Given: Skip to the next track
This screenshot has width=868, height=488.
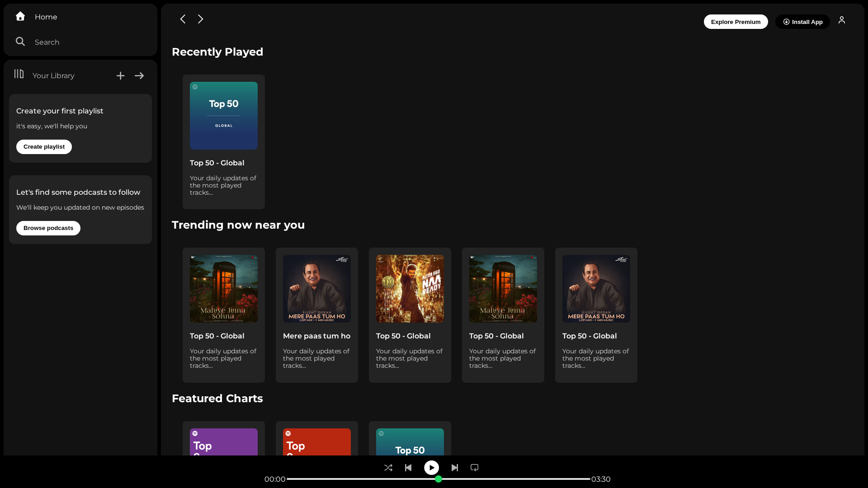Looking at the screenshot, I should pos(455,468).
